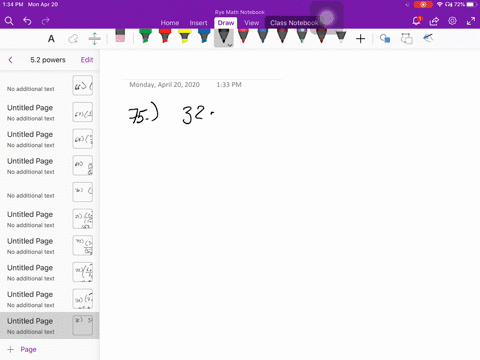Select the text mode A tool

point(51,39)
